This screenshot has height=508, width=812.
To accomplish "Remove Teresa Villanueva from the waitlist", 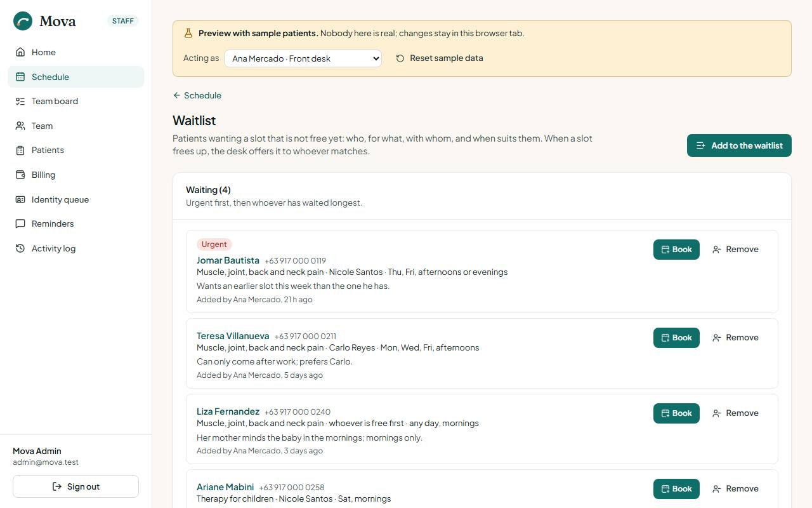I will click(x=735, y=338).
